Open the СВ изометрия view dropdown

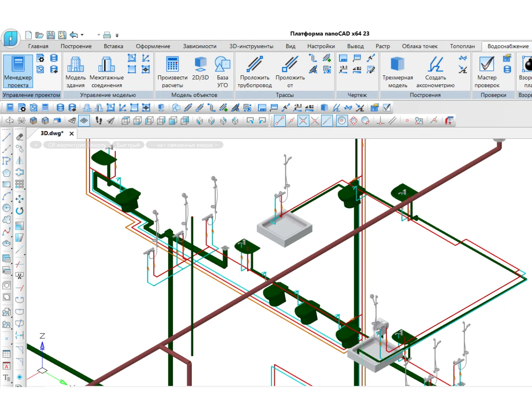pos(76,145)
